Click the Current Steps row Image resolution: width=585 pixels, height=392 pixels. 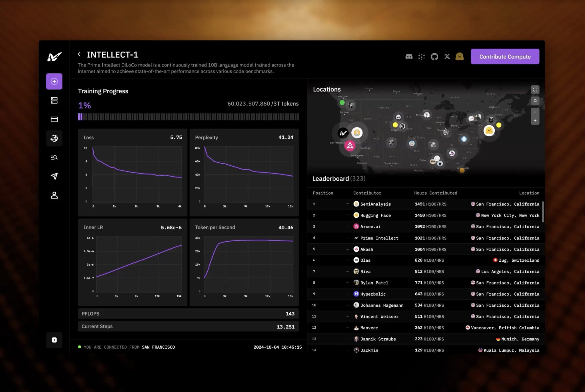(x=189, y=326)
